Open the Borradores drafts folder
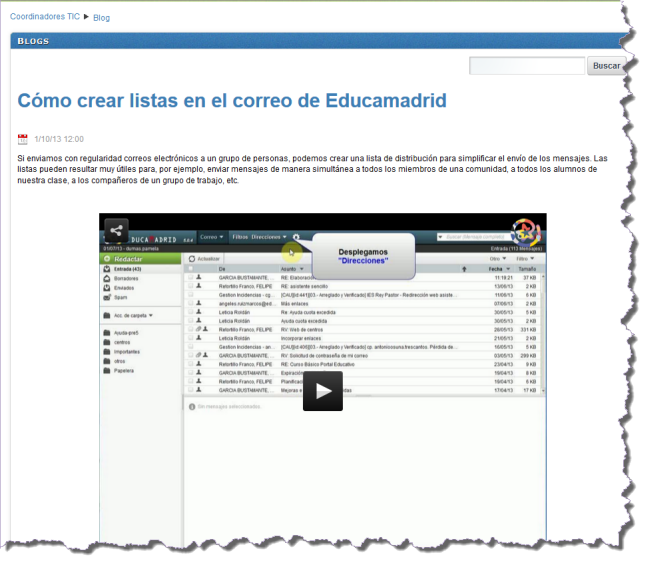Viewport: 650px width, 564px height. pos(125,279)
